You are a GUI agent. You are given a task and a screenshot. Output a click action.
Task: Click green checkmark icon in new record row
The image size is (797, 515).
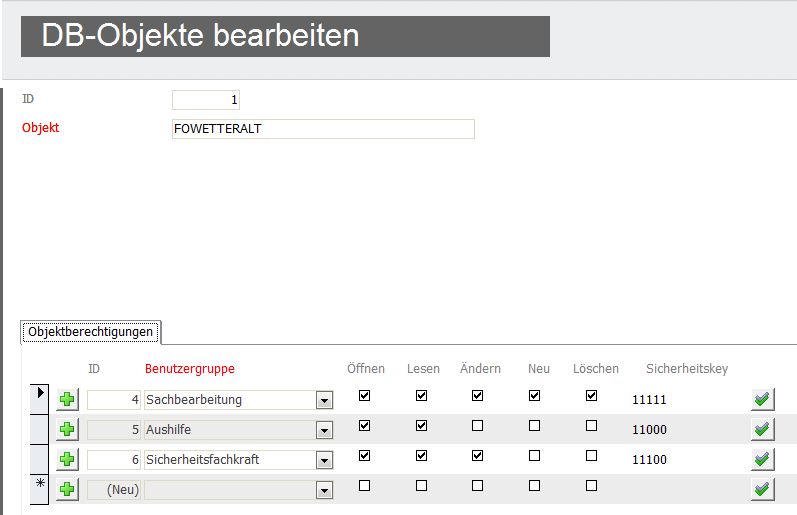[x=762, y=490]
